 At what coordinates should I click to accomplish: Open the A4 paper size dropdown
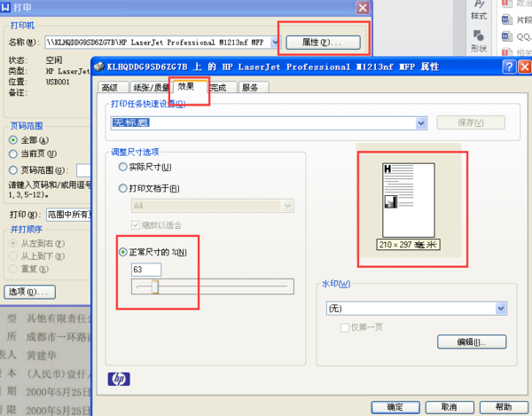287,206
